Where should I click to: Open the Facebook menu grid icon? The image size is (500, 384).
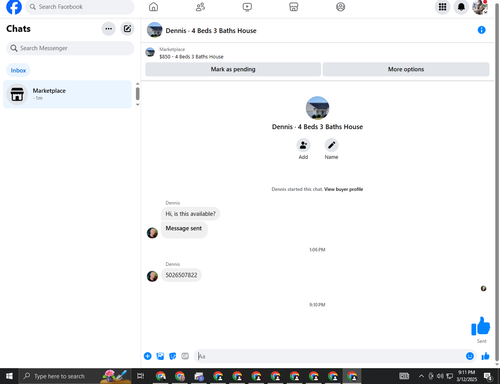442,7
